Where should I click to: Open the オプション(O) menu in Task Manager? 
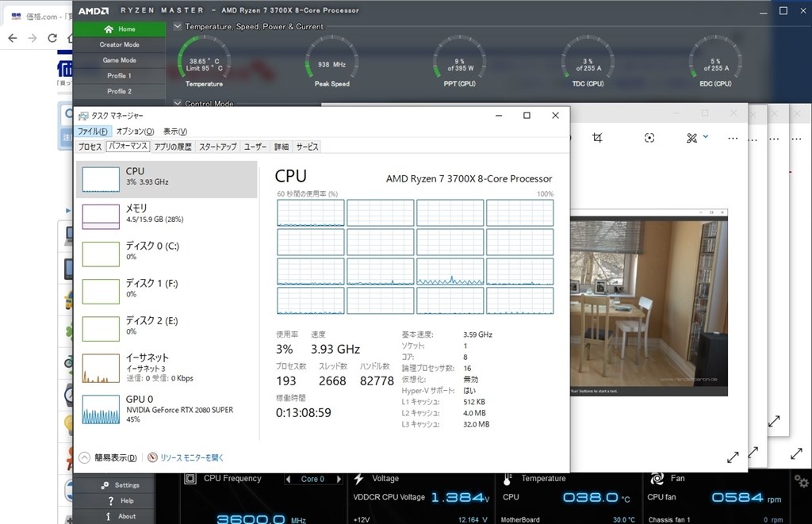coord(135,132)
